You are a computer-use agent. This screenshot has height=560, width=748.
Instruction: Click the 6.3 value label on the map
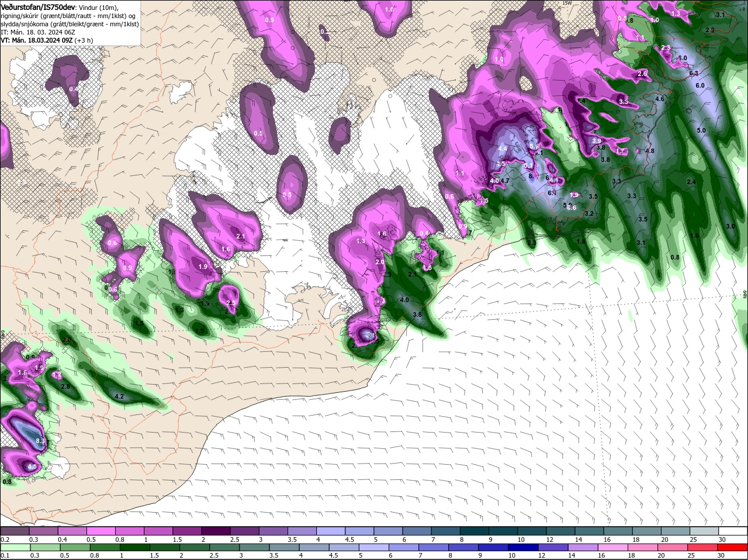694,73
